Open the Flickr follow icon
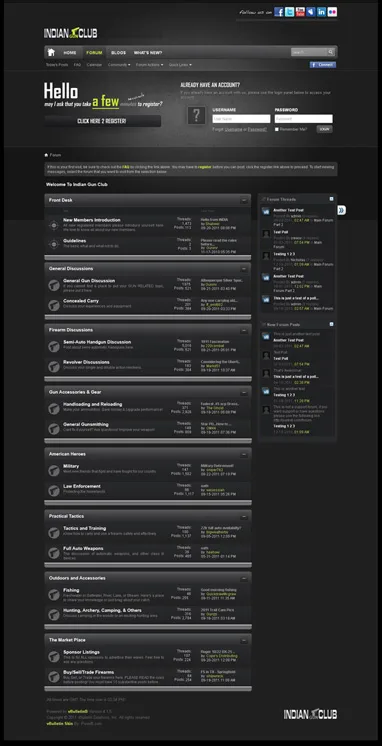382x746 pixels. [332, 12]
